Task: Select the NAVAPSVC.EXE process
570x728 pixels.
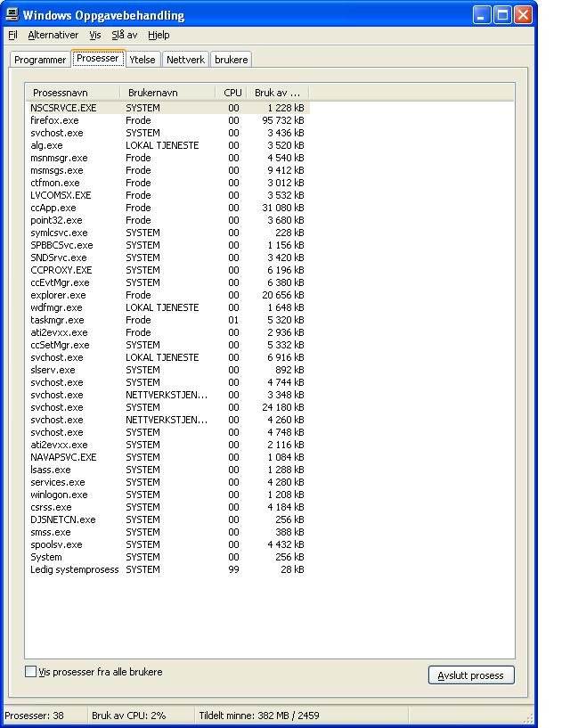Action: [167, 457]
